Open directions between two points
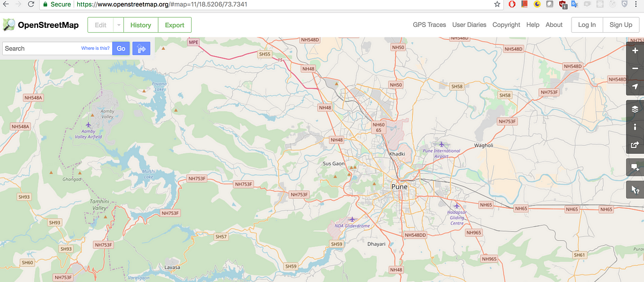The image size is (644, 282). [x=142, y=48]
